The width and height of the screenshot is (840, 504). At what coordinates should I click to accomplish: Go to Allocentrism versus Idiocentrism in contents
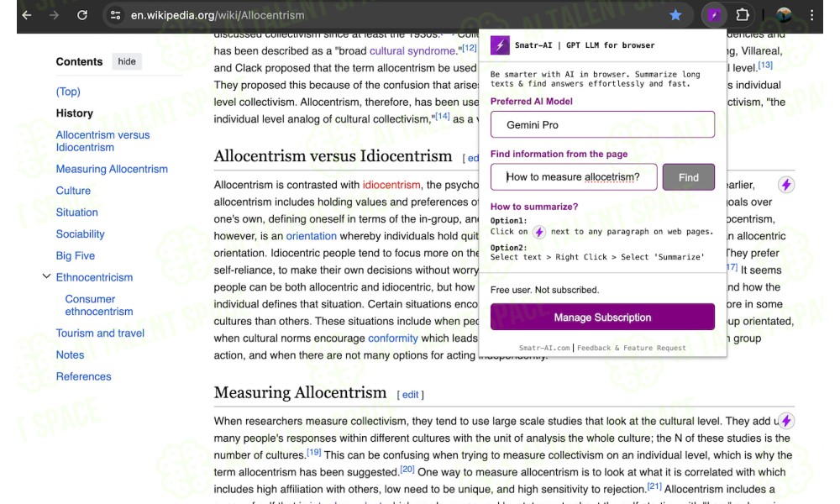pyautogui.click(x=102, y=141)
